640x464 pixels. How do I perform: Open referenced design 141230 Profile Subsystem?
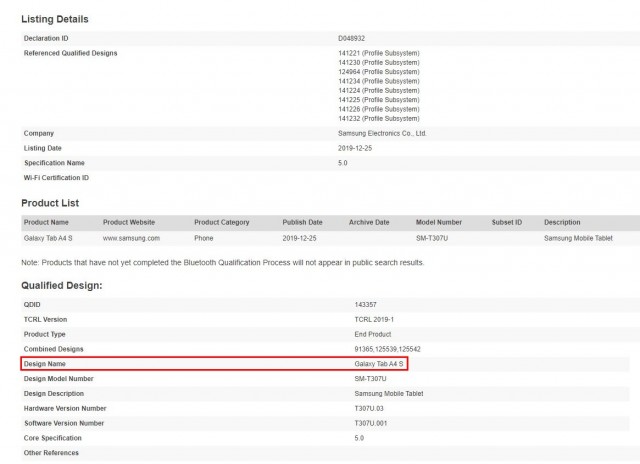pyautogui.click(x=379, y=62)
